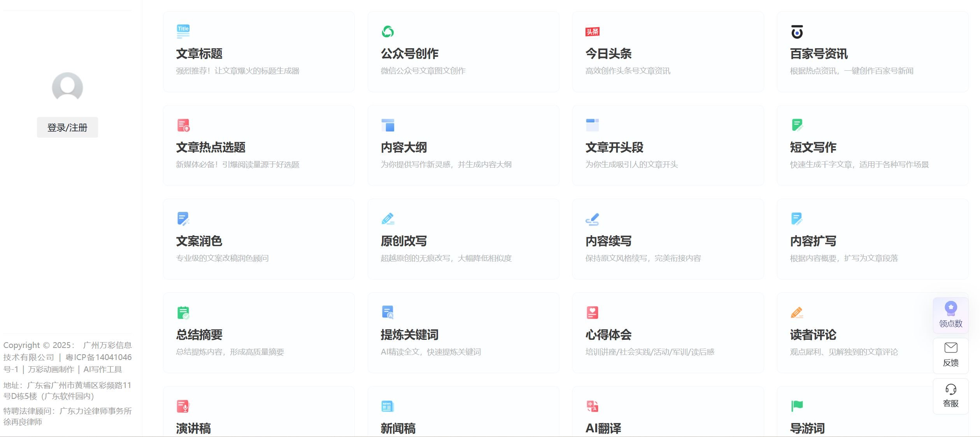Click description 为你生成吸引人的文章开头
Viewport: 980px width, 437px height.
[x=632, y=164]
